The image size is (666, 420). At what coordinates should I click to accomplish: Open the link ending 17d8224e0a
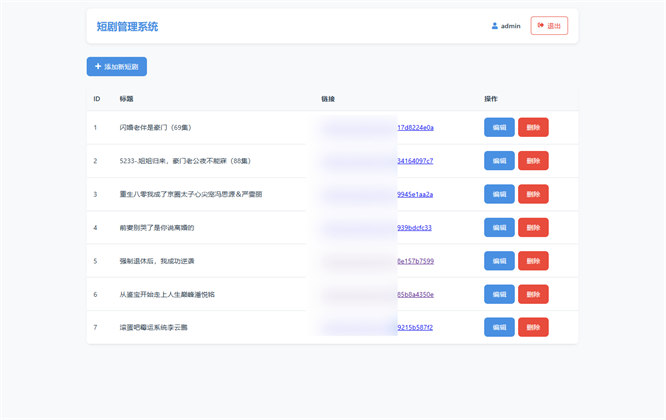[x=415, y=127]
